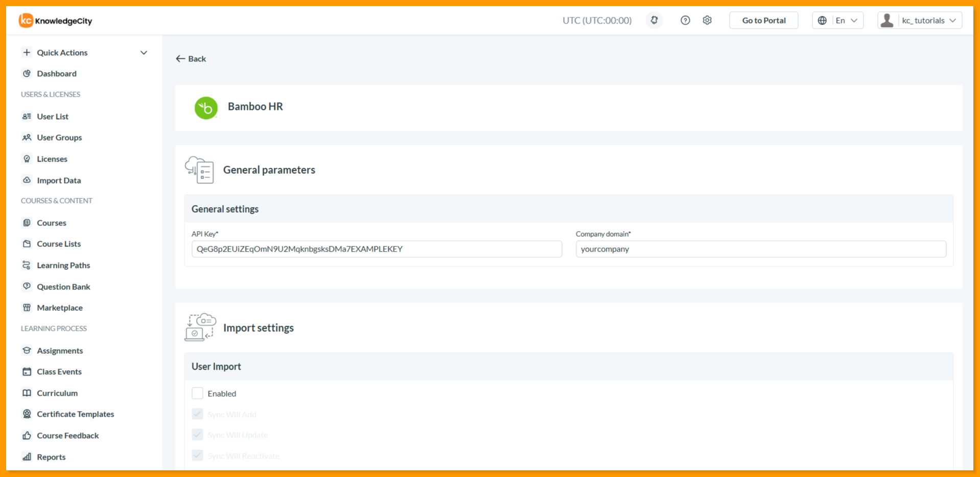Click the User List icon
The image size is (980, 477).
27,117
